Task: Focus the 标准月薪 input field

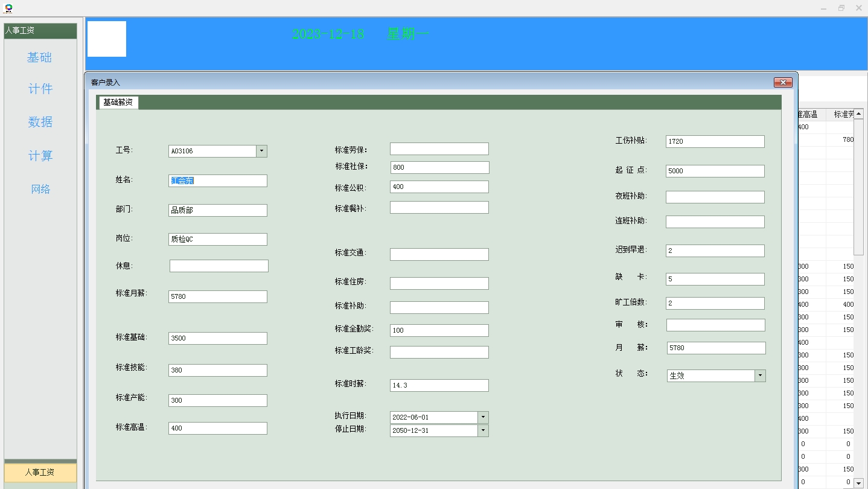Action: point(217,296)
